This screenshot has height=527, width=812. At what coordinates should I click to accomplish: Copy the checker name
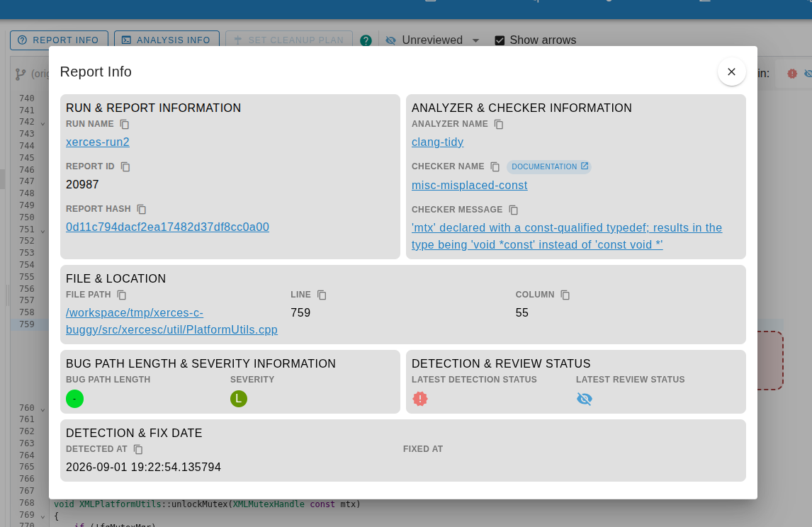pos(495,166)
